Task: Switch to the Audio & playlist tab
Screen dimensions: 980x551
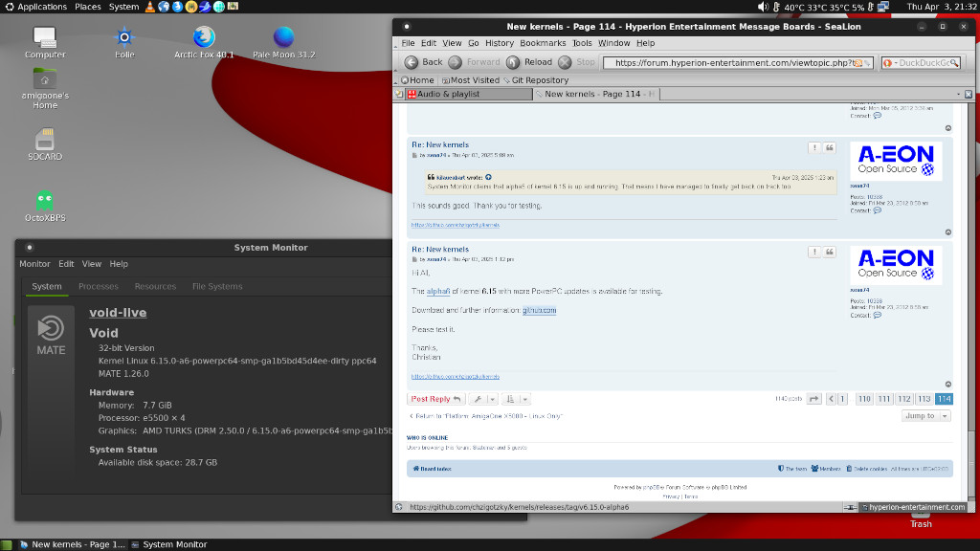Action: point(469,95)
